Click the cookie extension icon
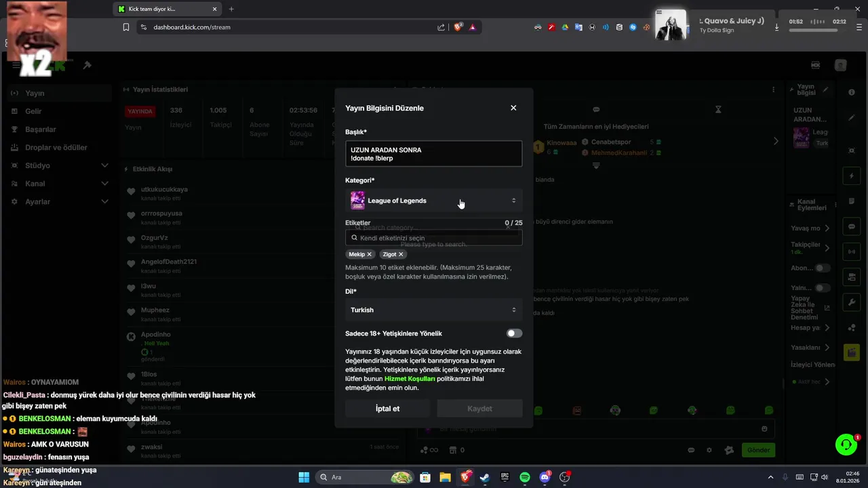The image size is (868, 488). click(646, 27)
